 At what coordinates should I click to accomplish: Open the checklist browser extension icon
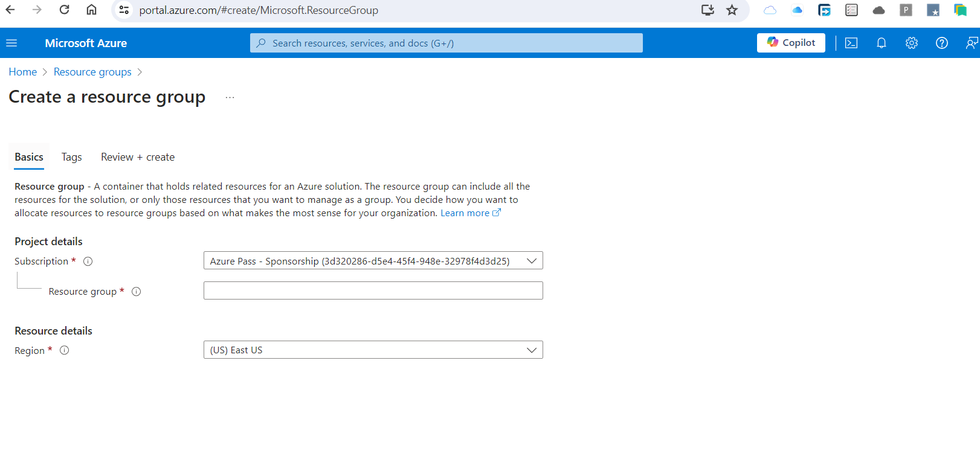[x=851, y=10]
